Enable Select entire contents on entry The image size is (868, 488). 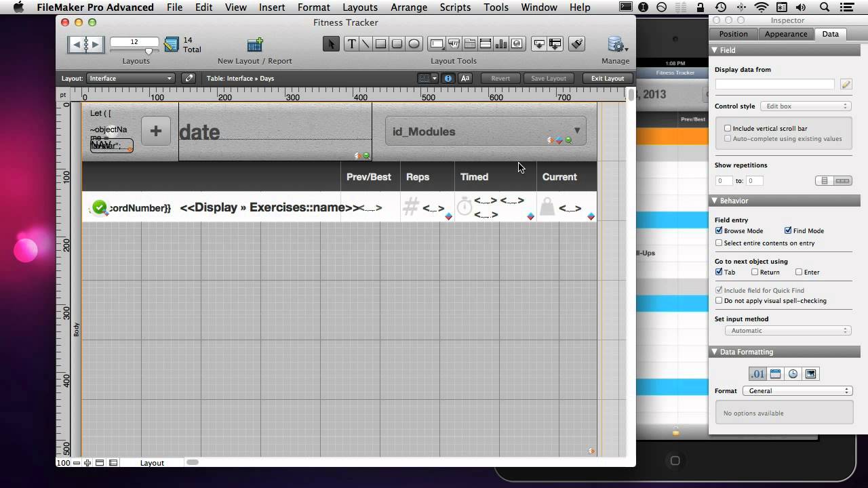tap(719, 243)
